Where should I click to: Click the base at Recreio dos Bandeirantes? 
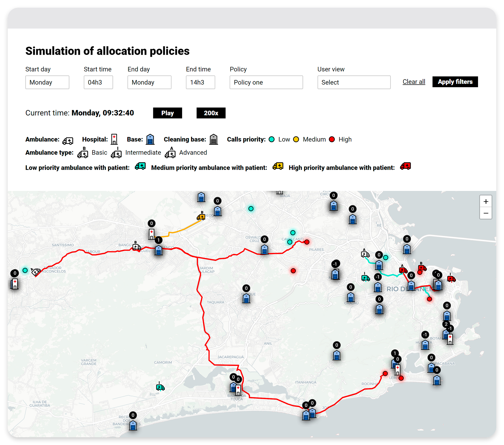[133, 425]
